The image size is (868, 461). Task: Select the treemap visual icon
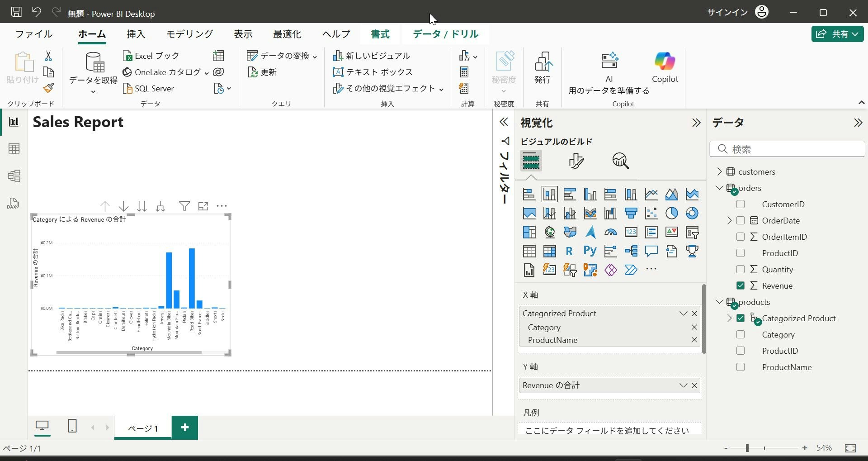point(529,232)
